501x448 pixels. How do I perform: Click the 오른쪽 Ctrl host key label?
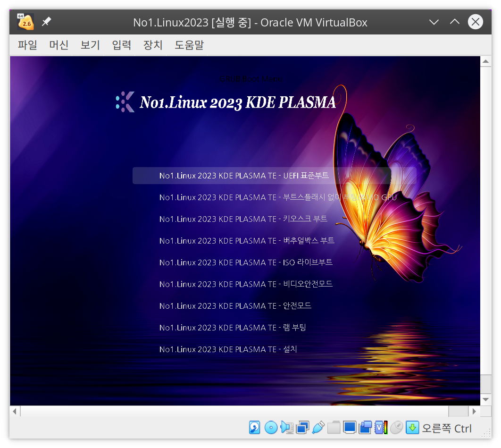(x=447, y=428)
